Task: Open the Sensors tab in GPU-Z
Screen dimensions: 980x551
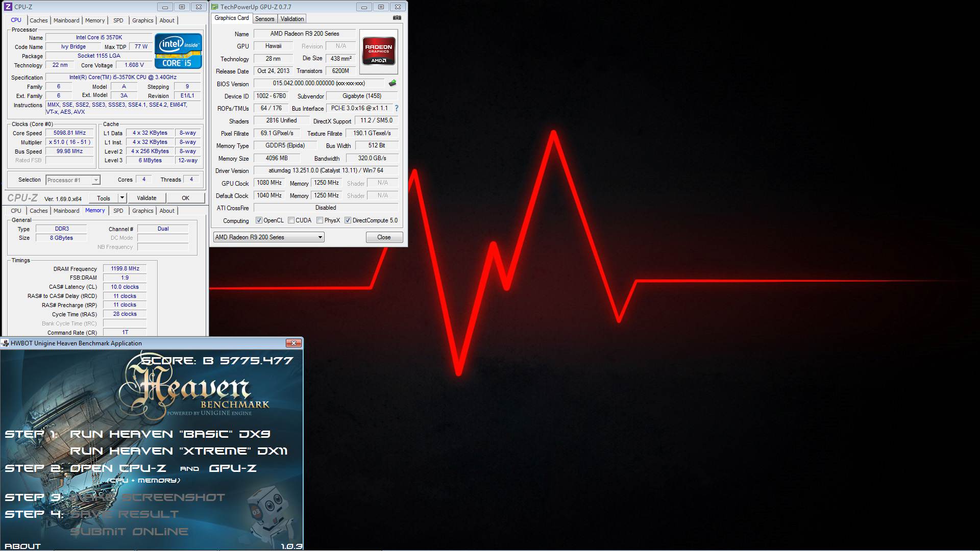Action: pyautogui.click(x=264, y=19)
